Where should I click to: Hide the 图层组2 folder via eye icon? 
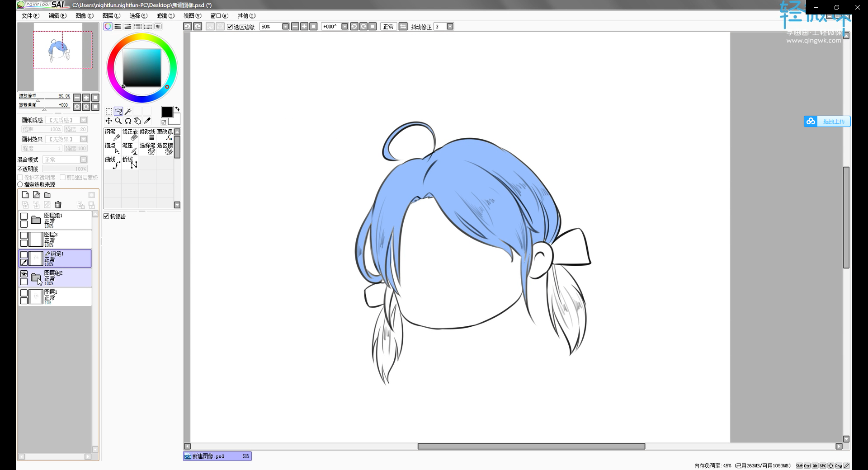tap(24, 274)
